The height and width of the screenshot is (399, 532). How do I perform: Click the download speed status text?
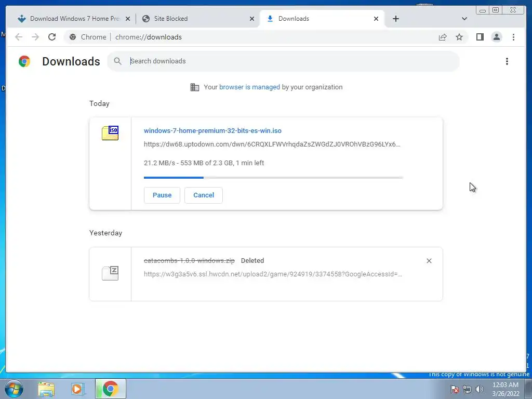[x=204, y=163]
